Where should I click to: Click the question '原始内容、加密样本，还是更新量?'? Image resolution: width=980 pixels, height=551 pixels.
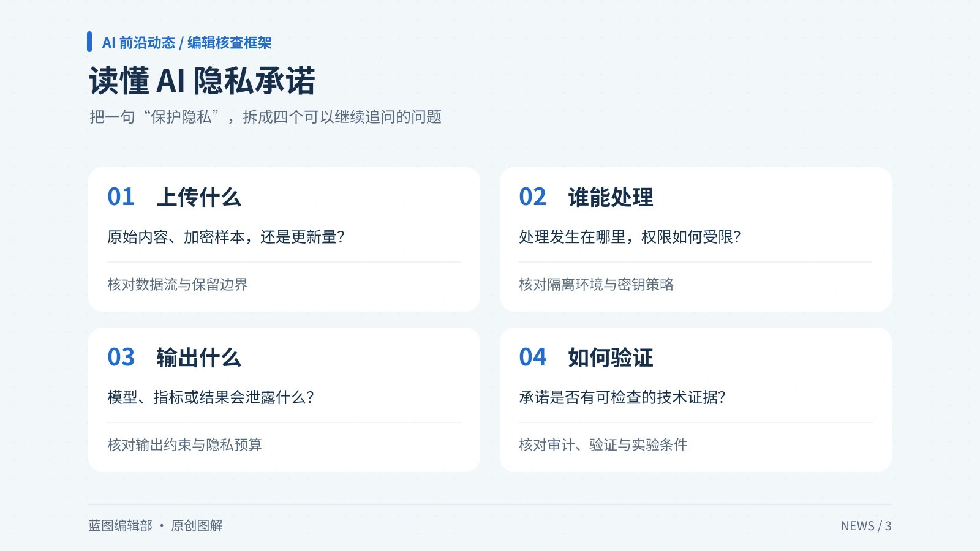226,237
